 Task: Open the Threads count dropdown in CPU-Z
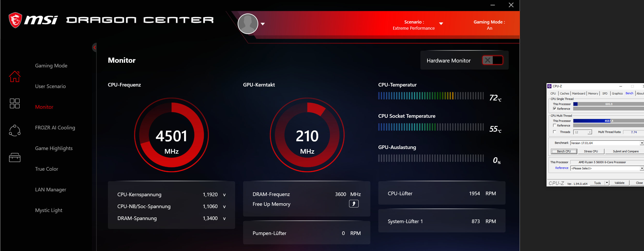(590, 132)
